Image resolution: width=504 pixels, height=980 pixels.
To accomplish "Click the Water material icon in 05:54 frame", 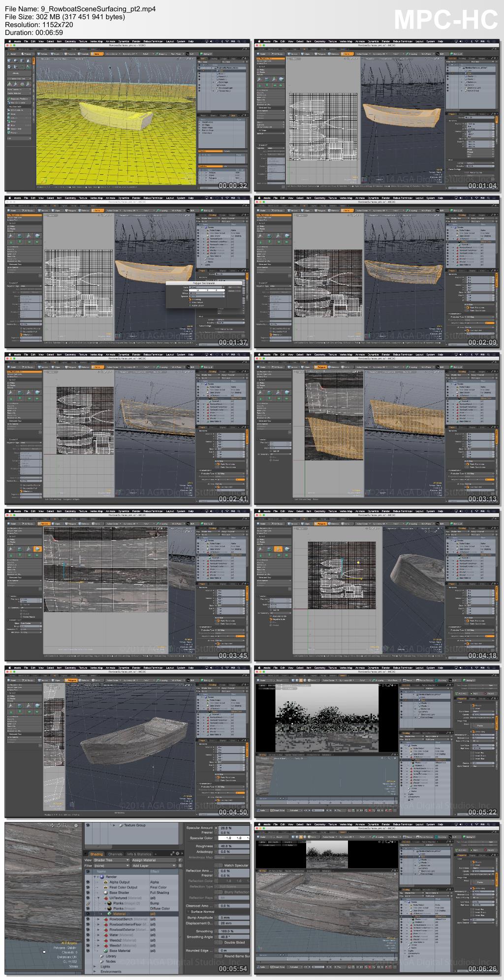I will [x=106, y=935].
